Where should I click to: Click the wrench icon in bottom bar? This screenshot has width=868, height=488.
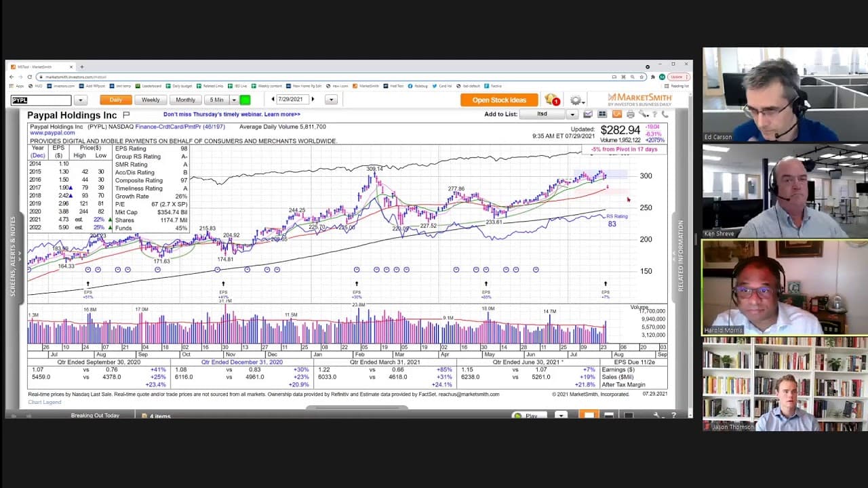pos(657,415)
